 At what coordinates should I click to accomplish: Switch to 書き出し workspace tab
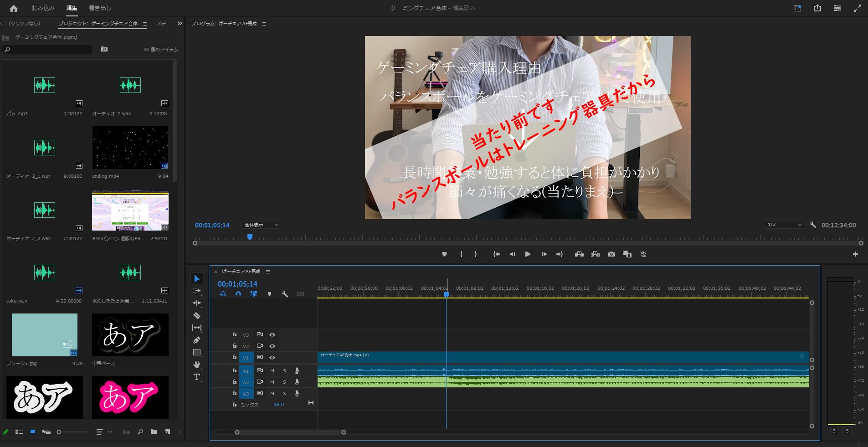click(x=100, y=8)
